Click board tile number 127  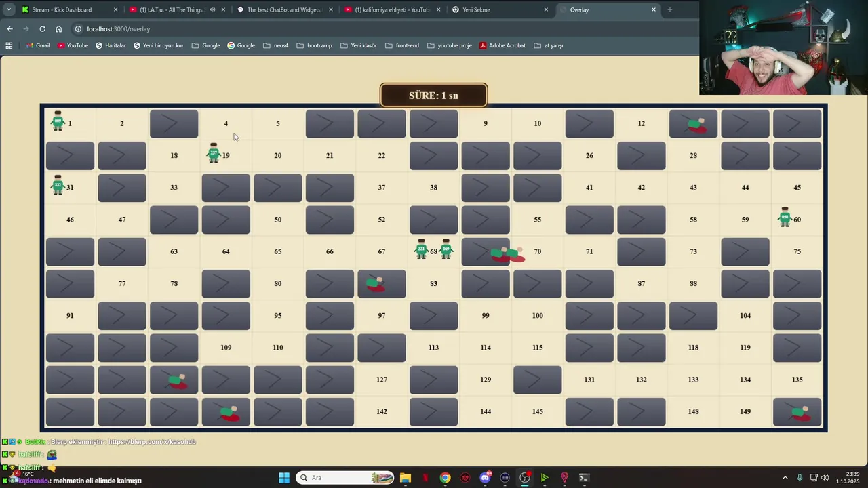382,380
